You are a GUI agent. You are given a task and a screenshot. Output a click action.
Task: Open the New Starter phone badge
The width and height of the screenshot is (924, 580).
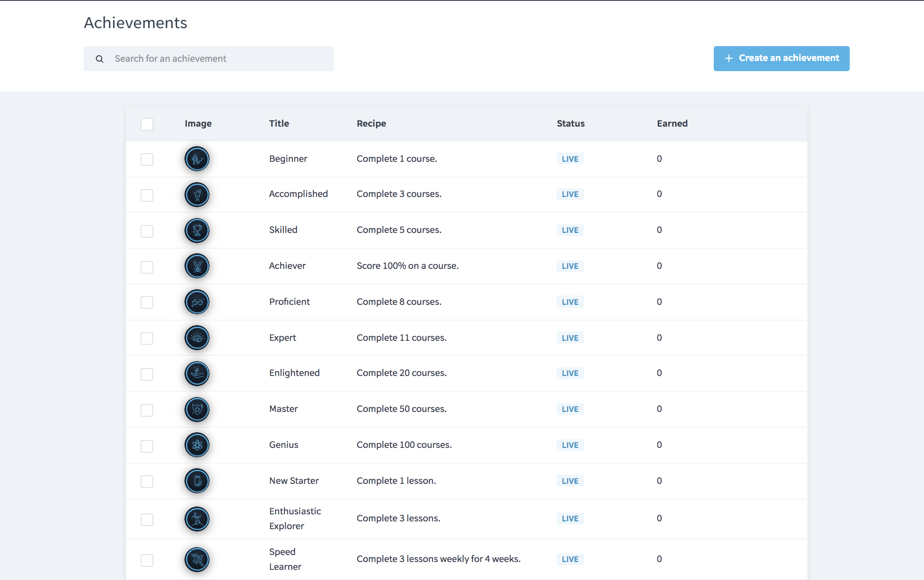pyautogui.click(x=197, y=481)
